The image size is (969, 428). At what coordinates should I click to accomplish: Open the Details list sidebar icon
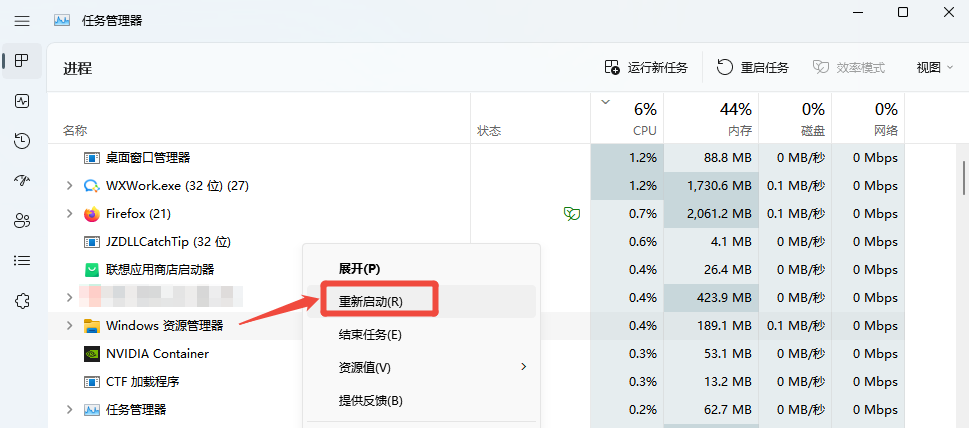[x=22, y=261]
